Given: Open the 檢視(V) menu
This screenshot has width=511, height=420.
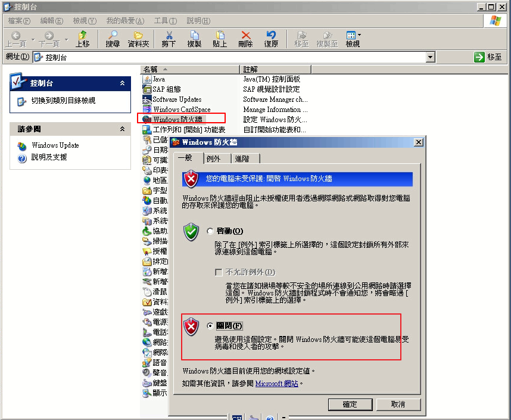Looking at the screenshot, I should (85, 21).
